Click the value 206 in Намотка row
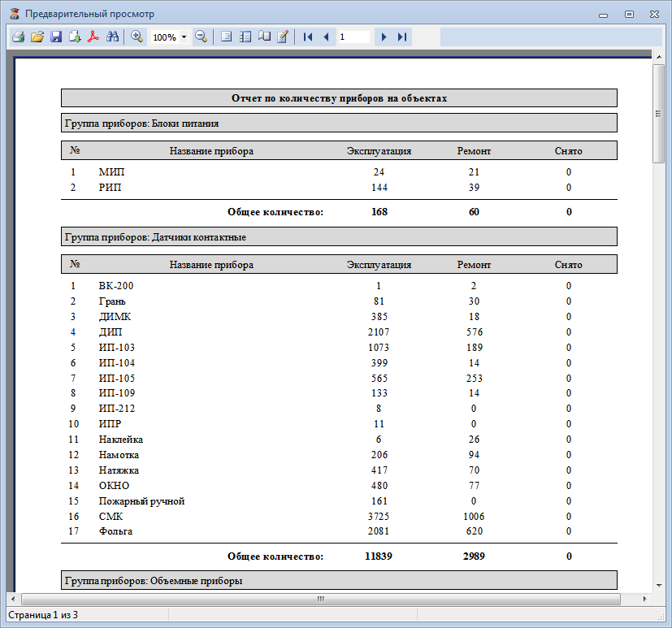The height and width of the screenshot is (628, 672). tap(379, 454)
